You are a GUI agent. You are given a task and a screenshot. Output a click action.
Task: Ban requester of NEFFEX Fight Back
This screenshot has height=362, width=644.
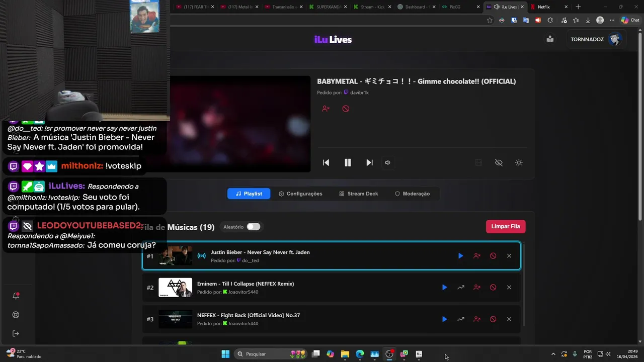[x=477, y=319]
